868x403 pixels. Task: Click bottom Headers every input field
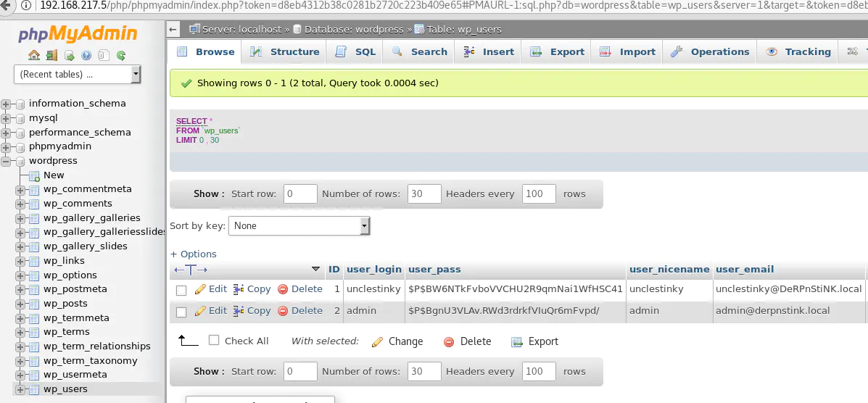pyautogui.click(x=540, y=371)
